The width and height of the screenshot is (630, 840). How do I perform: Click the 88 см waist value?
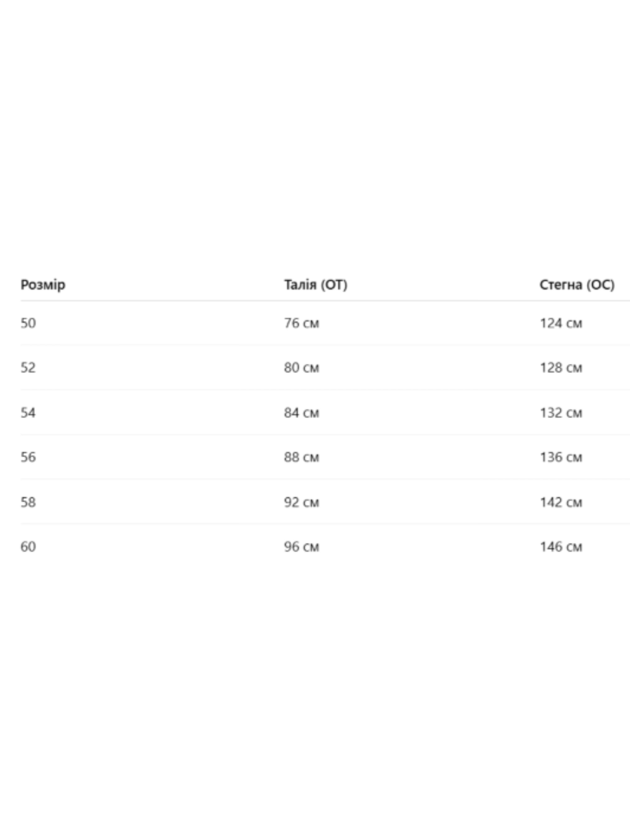click(x=301, y=457)
